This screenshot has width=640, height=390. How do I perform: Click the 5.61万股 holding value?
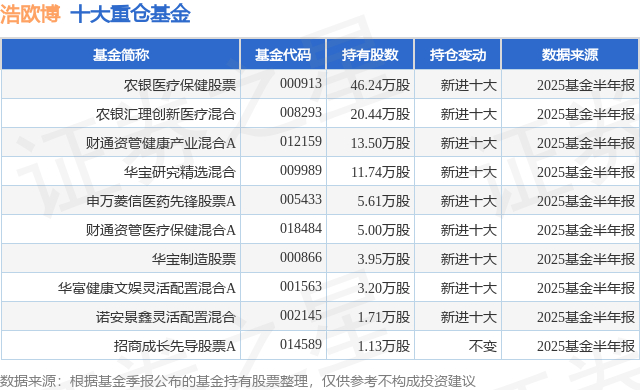384,201
